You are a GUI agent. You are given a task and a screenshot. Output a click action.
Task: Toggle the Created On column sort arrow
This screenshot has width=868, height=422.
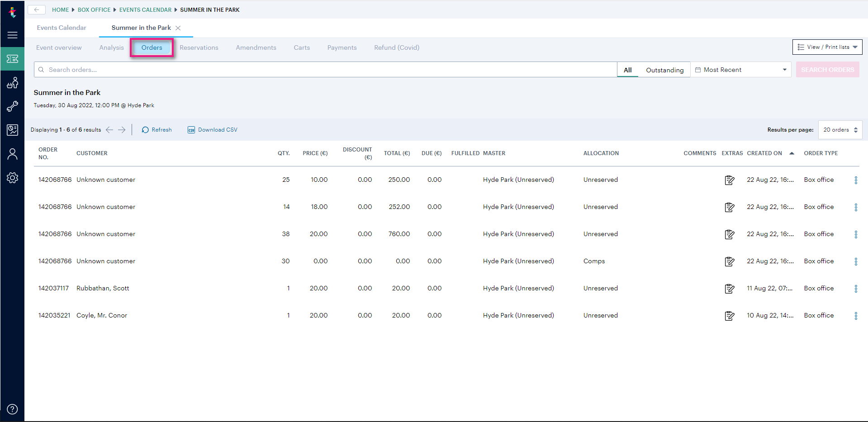tap(792, 153)
